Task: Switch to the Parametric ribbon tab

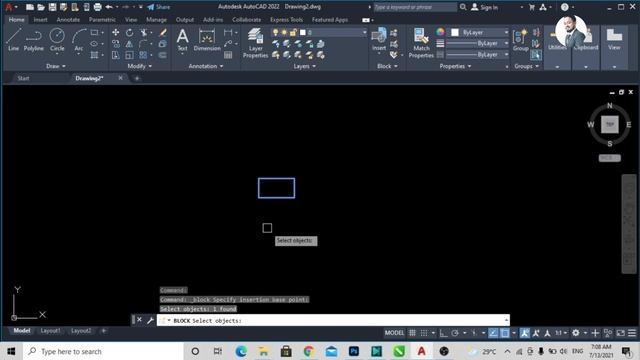Action: click(x=102, y=20)
